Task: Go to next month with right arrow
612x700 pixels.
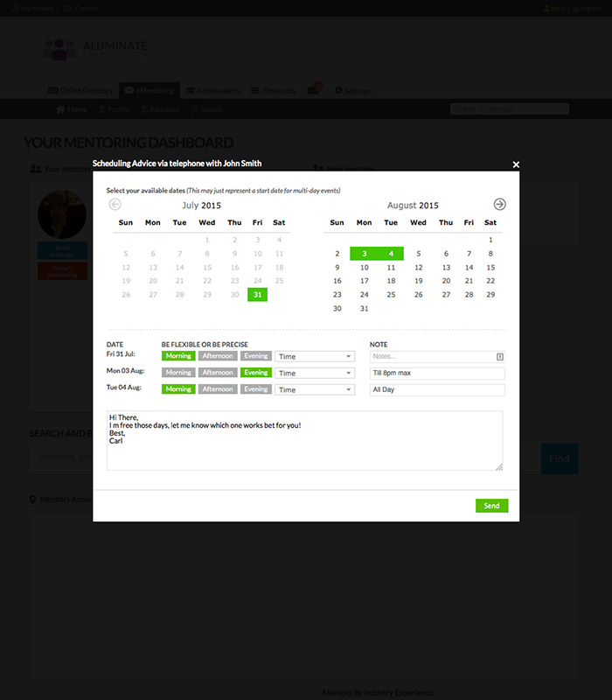Action: [x=499, y=205]
